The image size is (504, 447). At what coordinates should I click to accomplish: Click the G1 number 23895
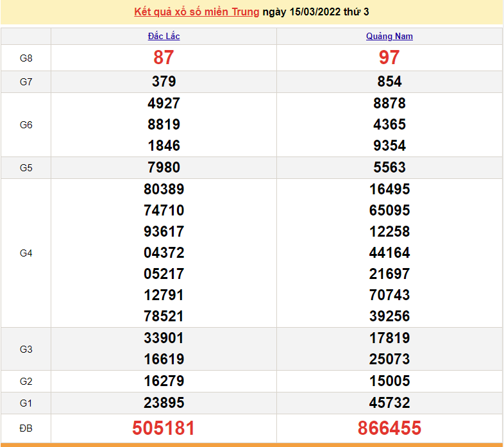coord(164,403)
